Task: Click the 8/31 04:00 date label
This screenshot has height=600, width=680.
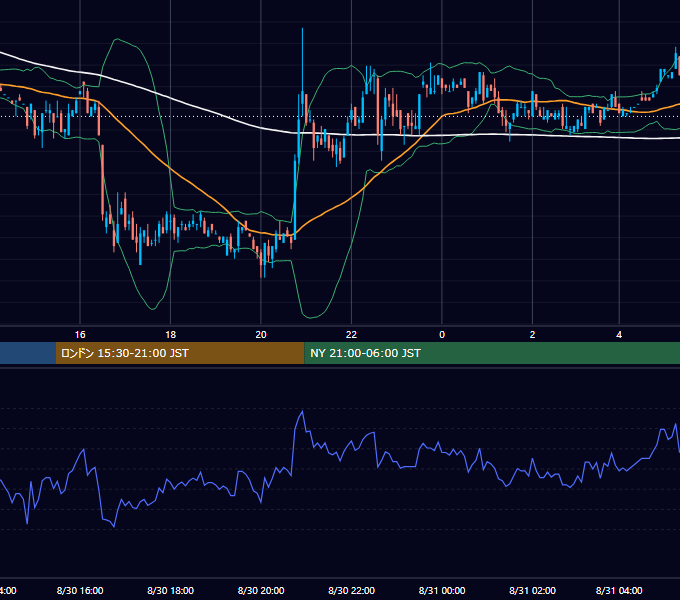Action: pos(619,590)
